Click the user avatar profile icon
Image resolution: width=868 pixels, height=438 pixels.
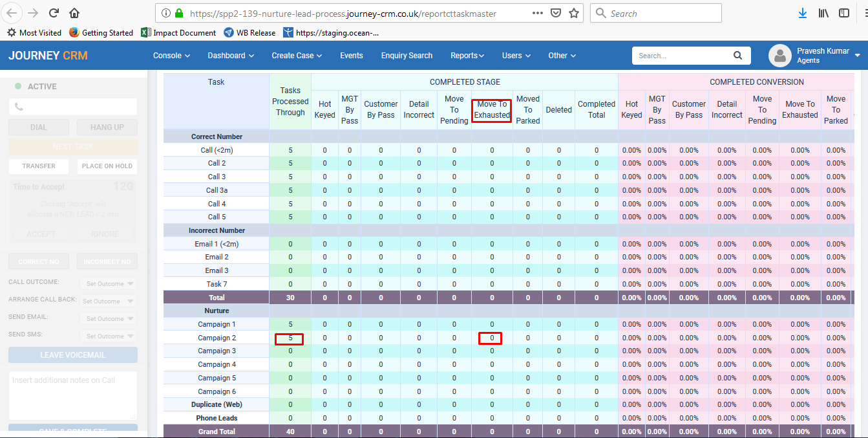point(780,56)
